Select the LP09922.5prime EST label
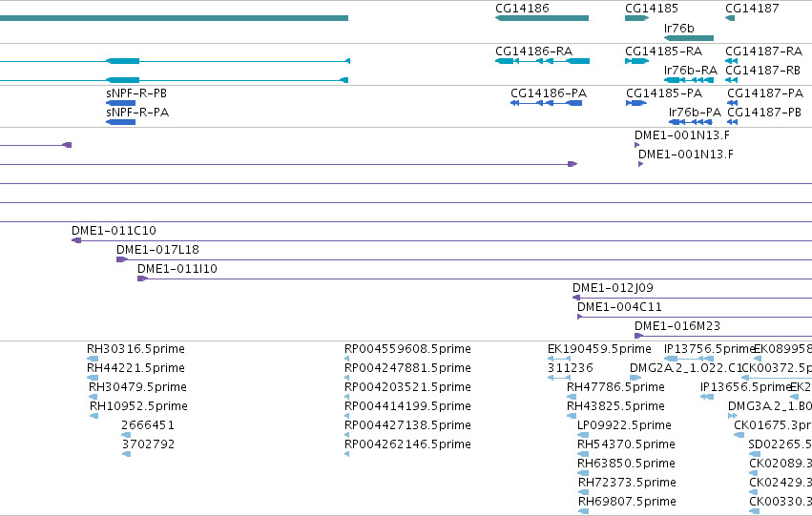The image size is (812, 516). [624, 425]
